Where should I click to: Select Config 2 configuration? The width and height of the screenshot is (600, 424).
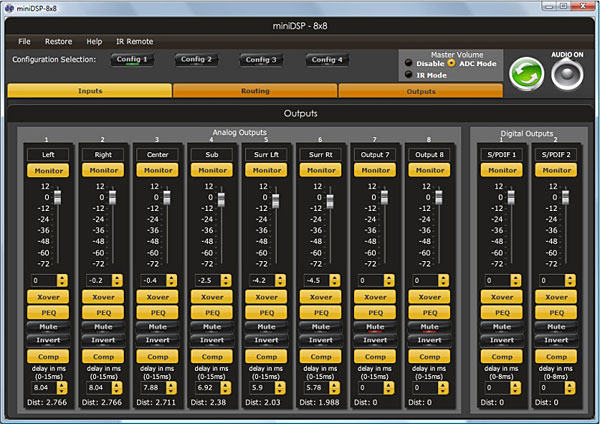pos(196,60)
